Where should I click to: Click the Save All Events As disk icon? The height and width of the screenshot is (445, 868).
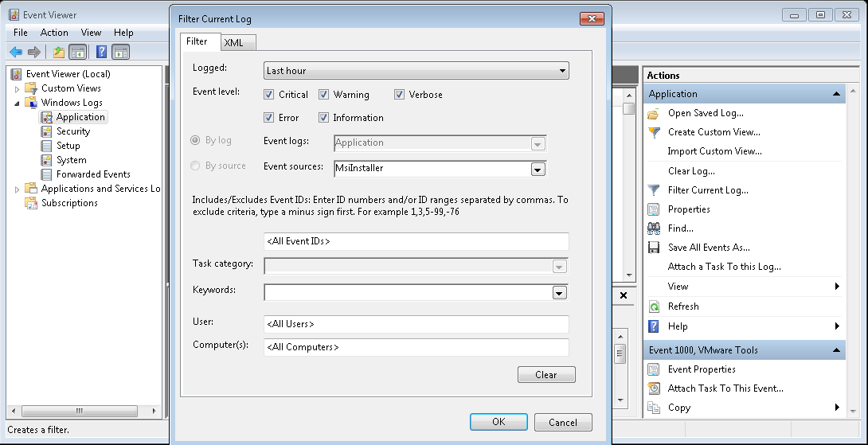654,248
